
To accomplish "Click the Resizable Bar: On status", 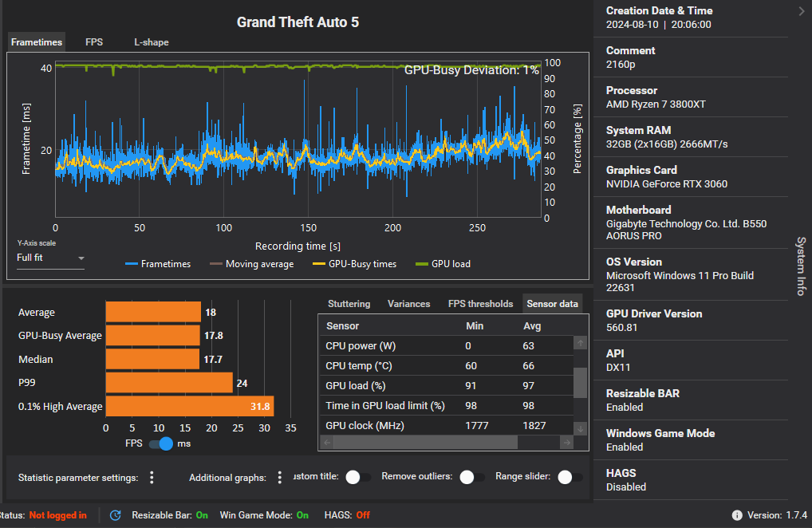I will (170, 515).
